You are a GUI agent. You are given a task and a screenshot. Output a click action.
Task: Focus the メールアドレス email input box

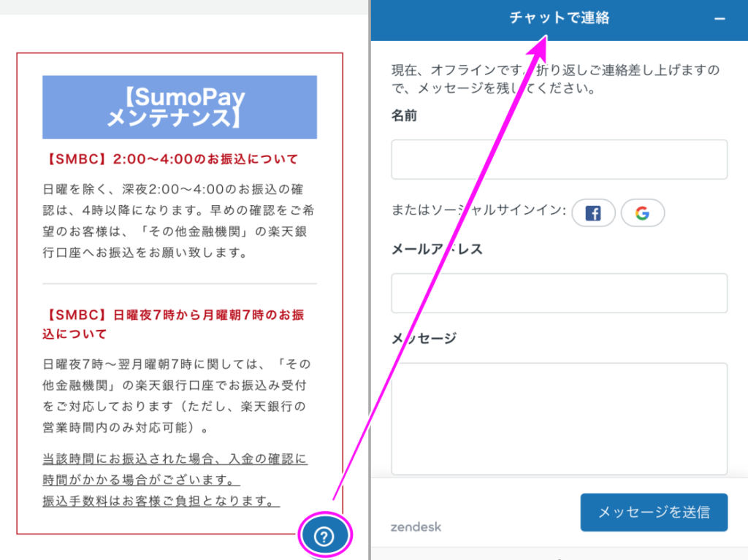point(559,293)
